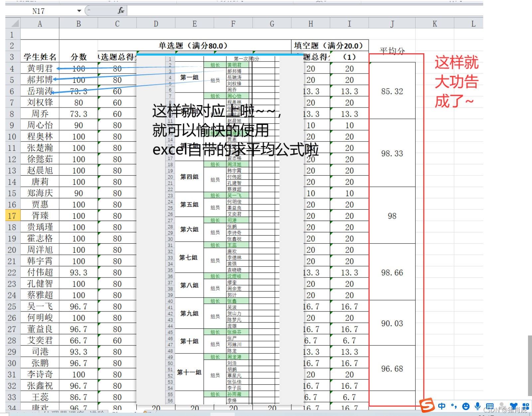Start Sogou voice input microphone
The height and width of the screenshot is (416, 532).
(477, 406)
